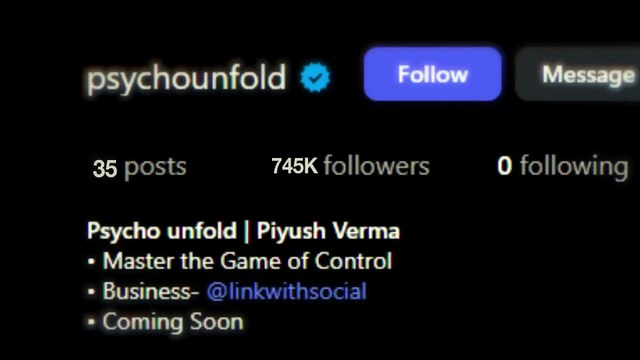Image resolution: width=640 pixels, height=360 pixels.
Task: Open the @linkwithsocial mention link
Action: (287, 291)
